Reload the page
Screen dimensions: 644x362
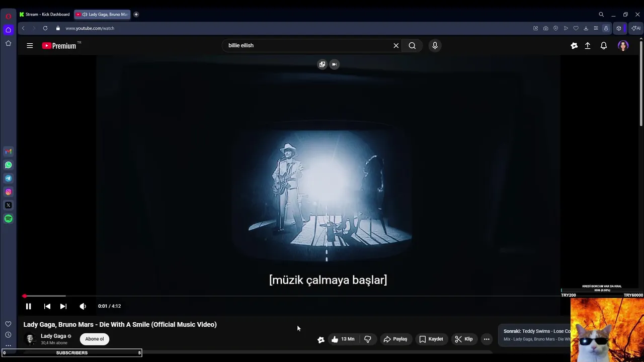(x=45, y=28)
